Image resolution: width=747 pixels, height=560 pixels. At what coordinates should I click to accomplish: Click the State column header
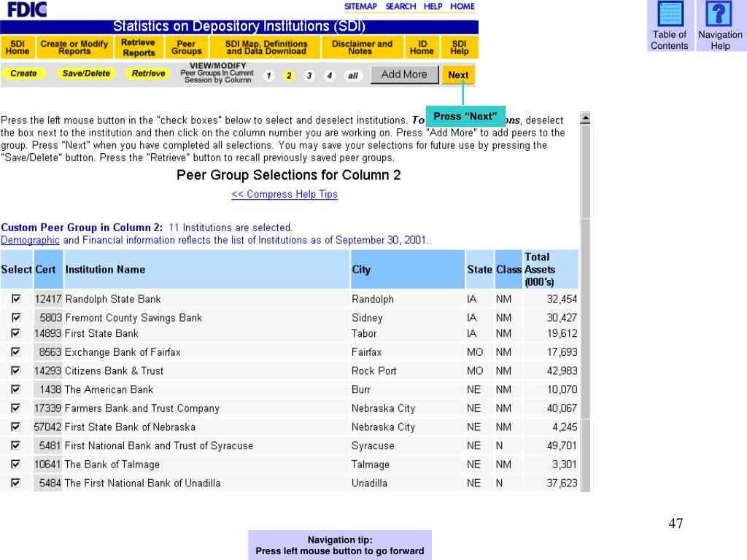[x=479, y=270]
